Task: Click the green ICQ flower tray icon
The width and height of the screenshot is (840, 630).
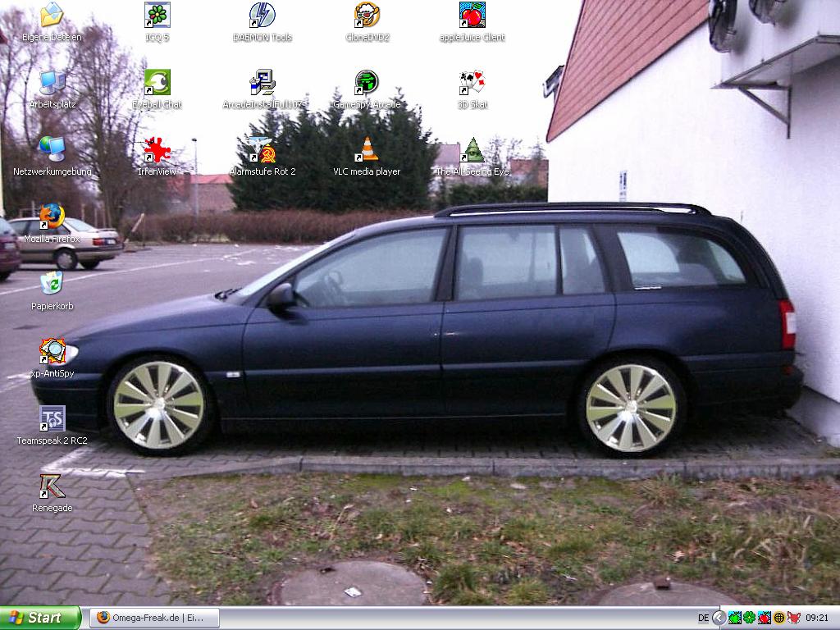Action: coord(749,618)
